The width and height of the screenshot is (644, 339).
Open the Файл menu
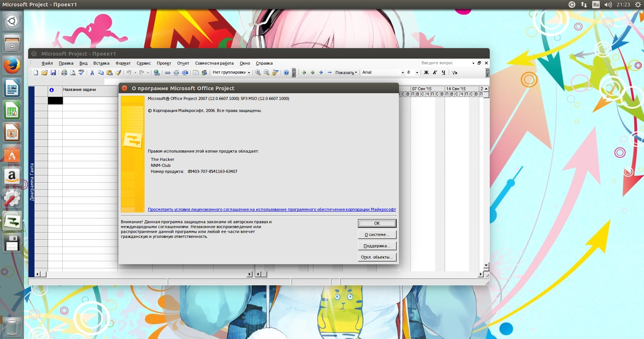(x=47, y=63)
